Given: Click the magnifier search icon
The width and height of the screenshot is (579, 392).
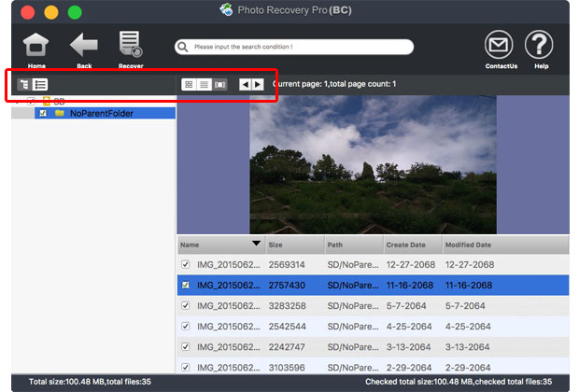Looking at the screenshot, I should [x=182, y=48].
